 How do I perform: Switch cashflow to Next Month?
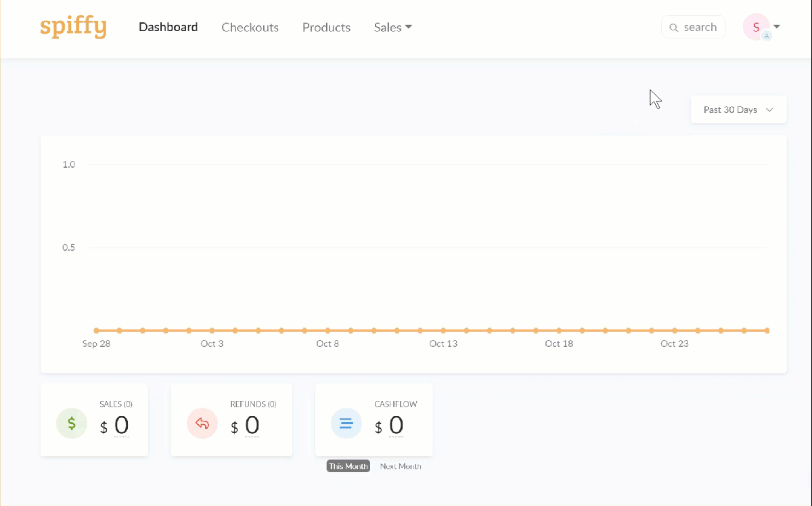401,466
